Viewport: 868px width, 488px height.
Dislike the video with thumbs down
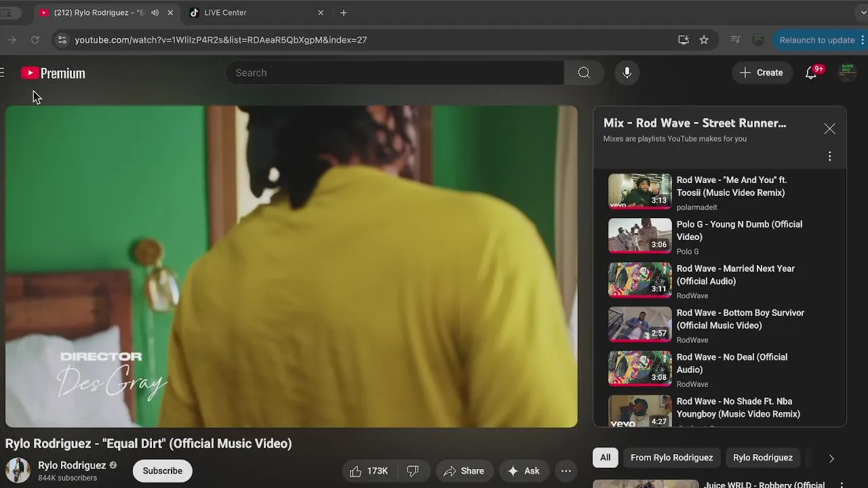click(412, 471)
